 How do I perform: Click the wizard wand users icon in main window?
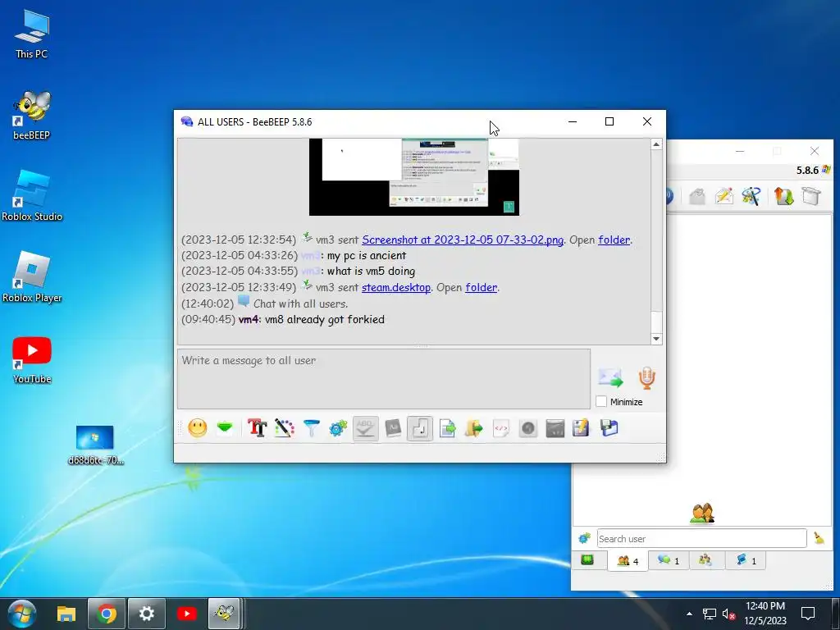pos(751,196)
